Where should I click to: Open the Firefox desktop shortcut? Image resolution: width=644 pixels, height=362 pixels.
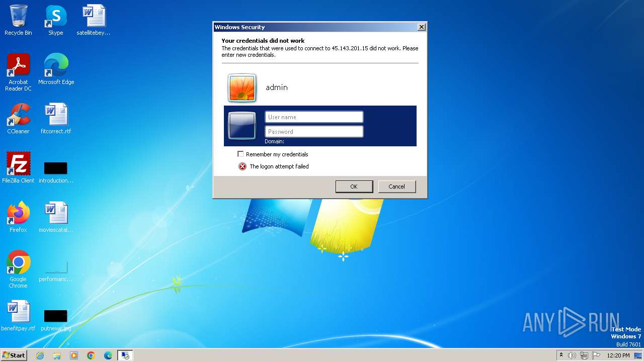tap(18, 217)
